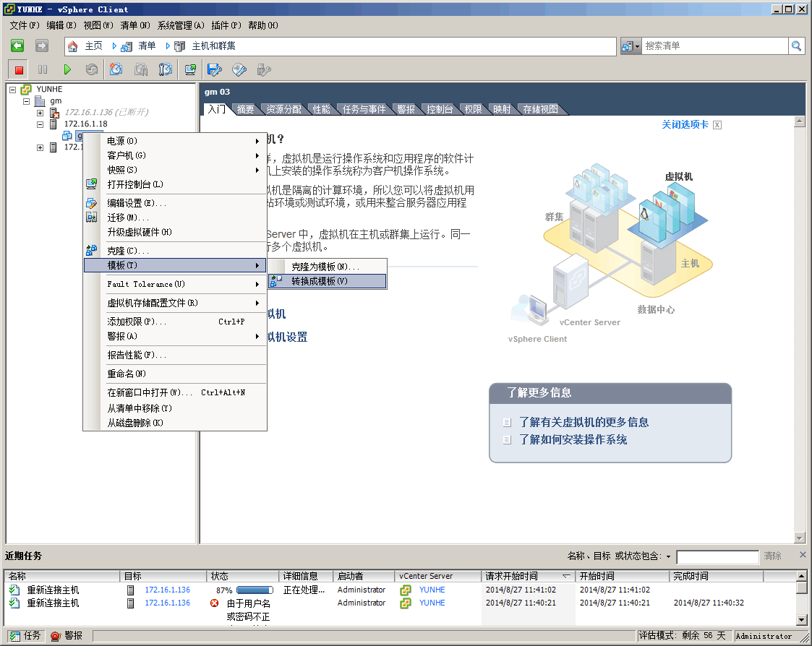Click the CD/DVD drive connect icon
This screenshot has width=812, height=646.
tap(239, 70)
